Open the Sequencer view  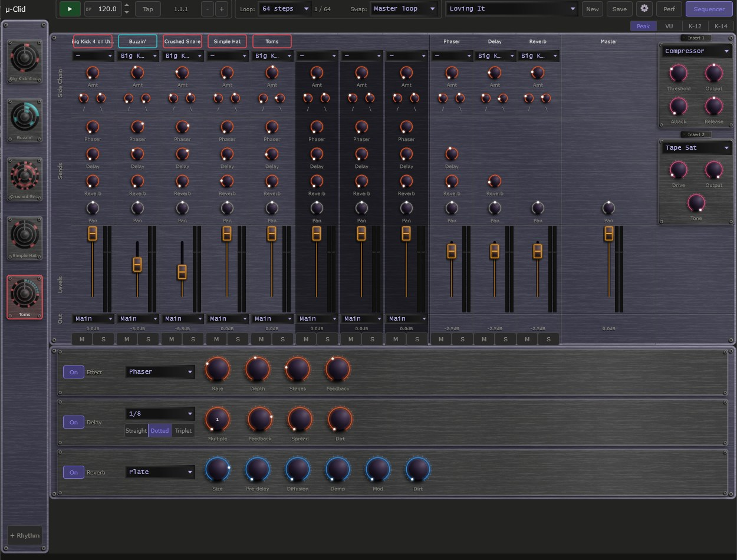(709, 9)
